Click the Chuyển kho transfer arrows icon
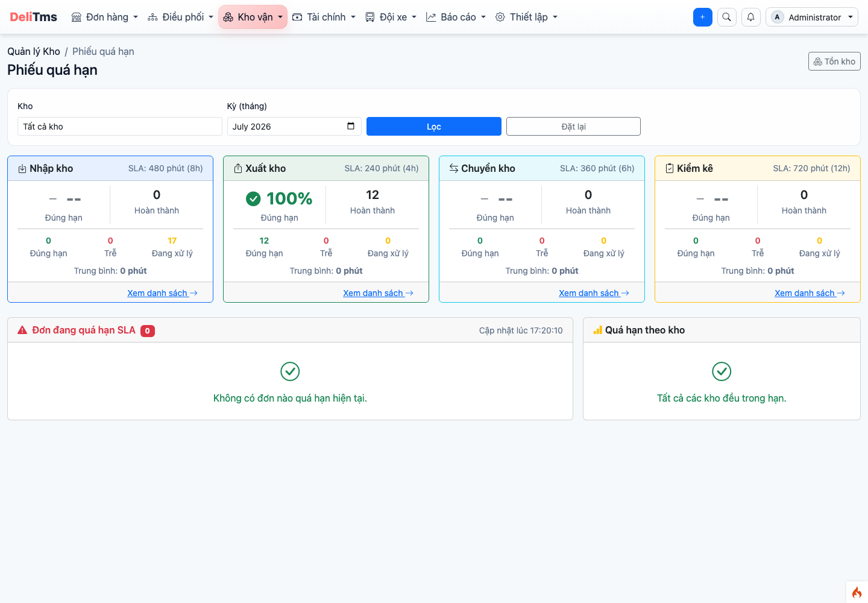The image size is (868, 603). [454, 168]
